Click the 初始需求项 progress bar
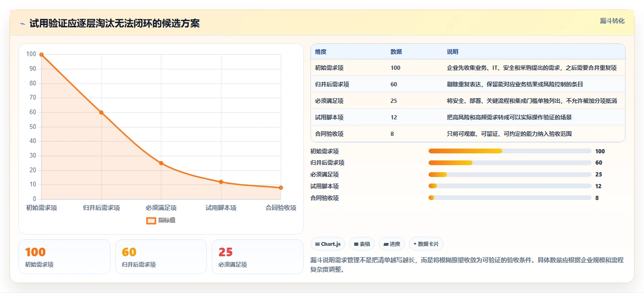The width and height of the screenshot is (644, 293). [510, 151]
